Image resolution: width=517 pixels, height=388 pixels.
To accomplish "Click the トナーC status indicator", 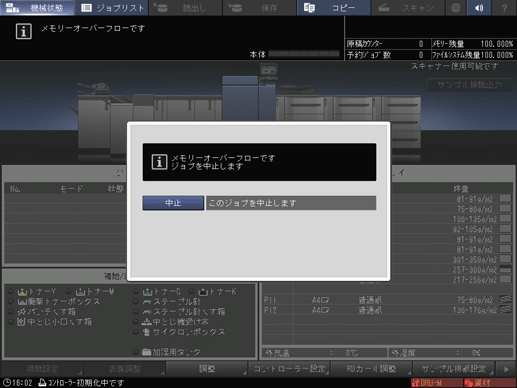I will pos(136,292).
